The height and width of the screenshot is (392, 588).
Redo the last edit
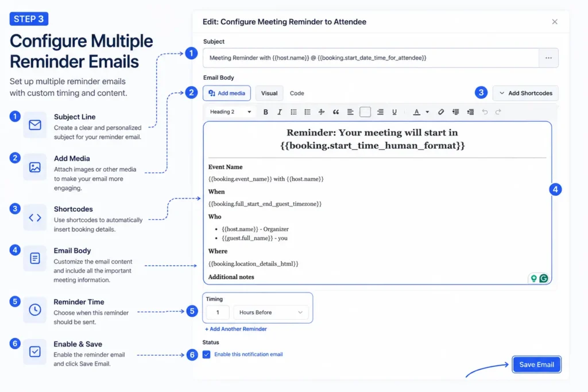pyautogui.click(x=498, y=112)
